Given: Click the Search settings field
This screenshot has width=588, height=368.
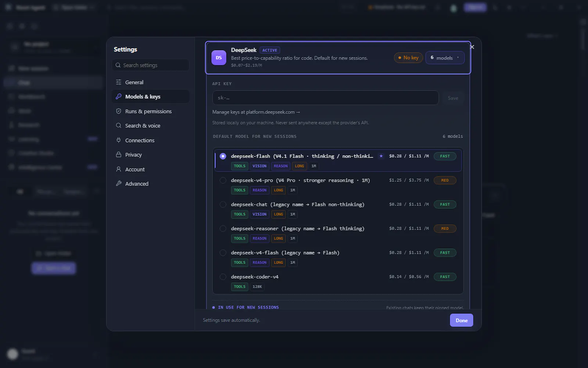Looking at the screenshot, I should point(151,65).
